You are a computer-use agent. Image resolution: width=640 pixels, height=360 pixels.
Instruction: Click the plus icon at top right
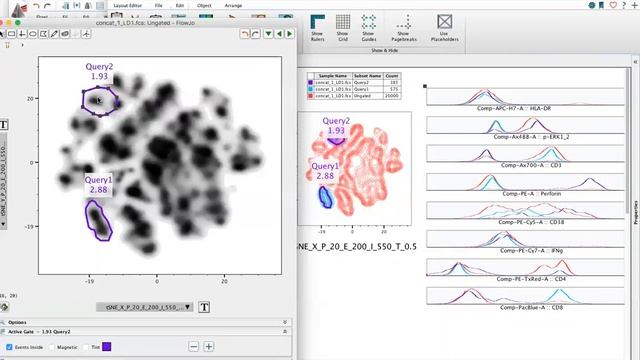point(635,5)
